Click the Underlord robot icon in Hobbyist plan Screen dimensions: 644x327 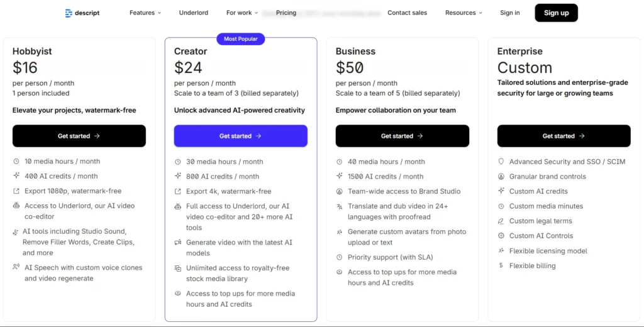click(x=16, y=206)
